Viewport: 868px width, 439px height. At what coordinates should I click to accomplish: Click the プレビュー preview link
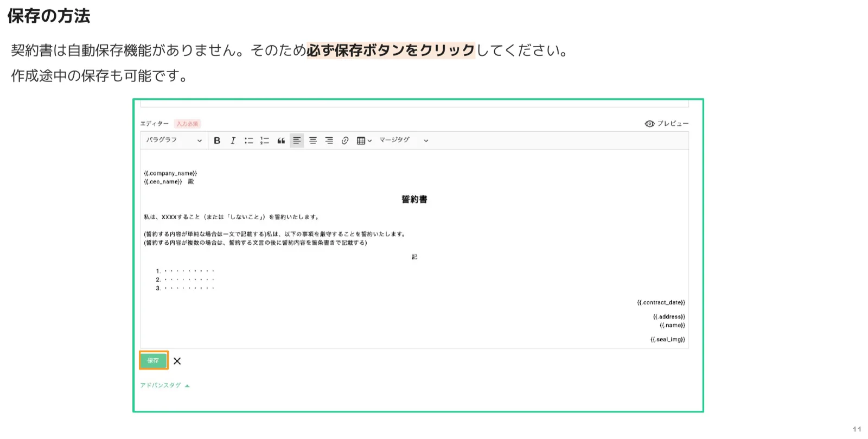pos(667,124)
